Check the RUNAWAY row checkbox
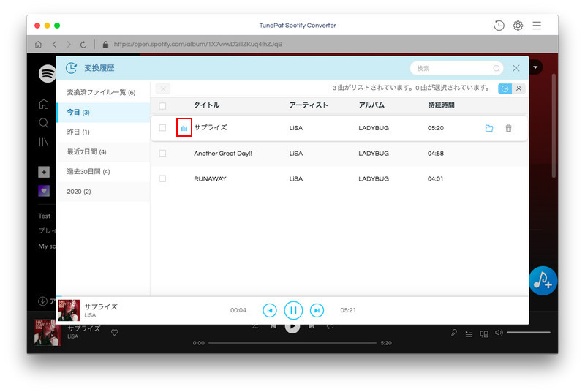Viewport: 585px width, 392px height. tap(162, 178)
